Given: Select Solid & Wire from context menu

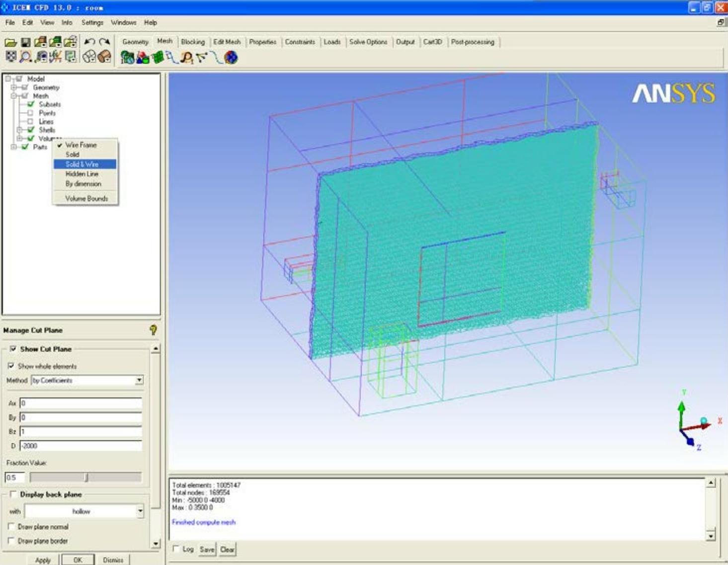Looking at the screenshot, I should pos(82,164).
